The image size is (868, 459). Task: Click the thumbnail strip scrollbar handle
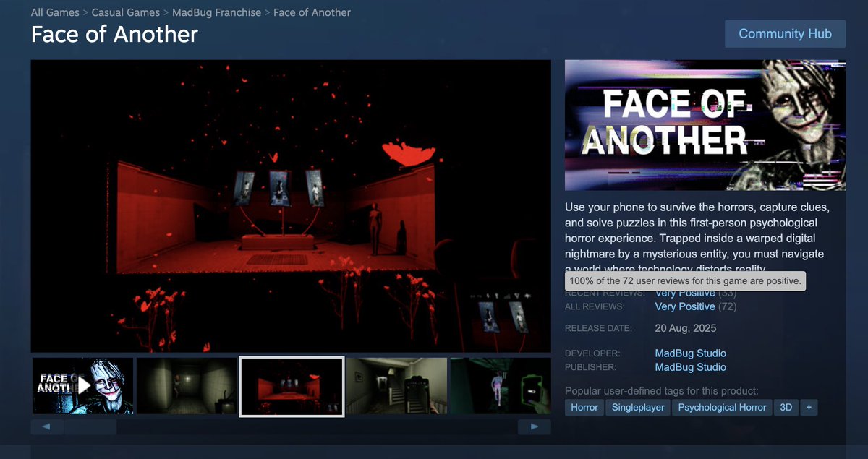(x=90, y=426)
